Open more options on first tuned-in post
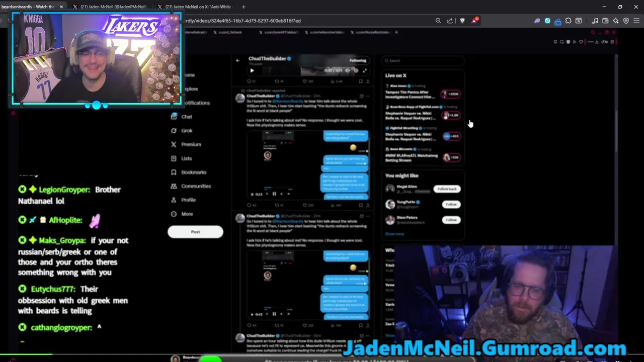 [x=368, y=96]
